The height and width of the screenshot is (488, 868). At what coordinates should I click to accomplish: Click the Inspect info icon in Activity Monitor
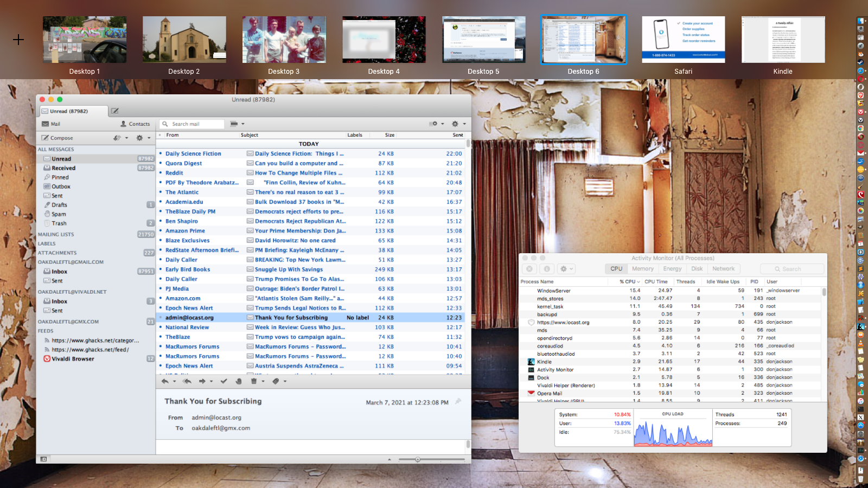[x=547, y=269]
